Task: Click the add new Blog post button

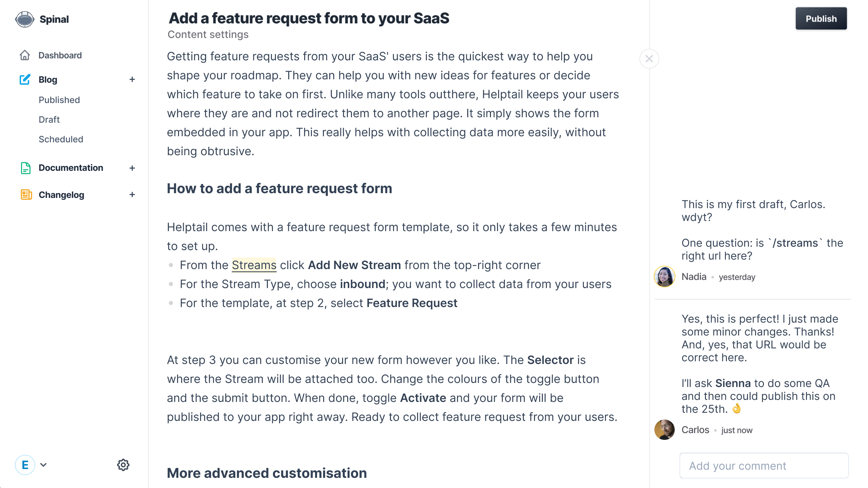Action: [x=132, y=79]
